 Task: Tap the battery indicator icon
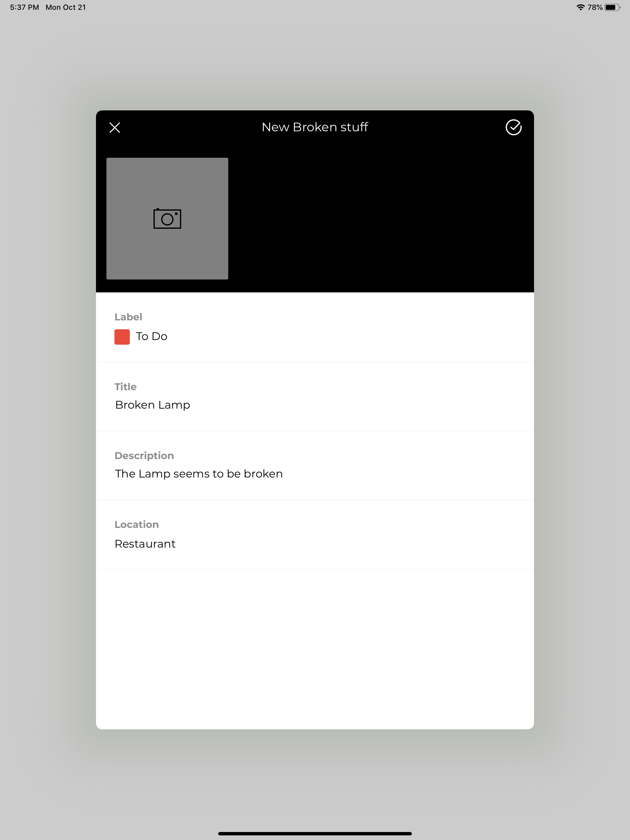612,7
